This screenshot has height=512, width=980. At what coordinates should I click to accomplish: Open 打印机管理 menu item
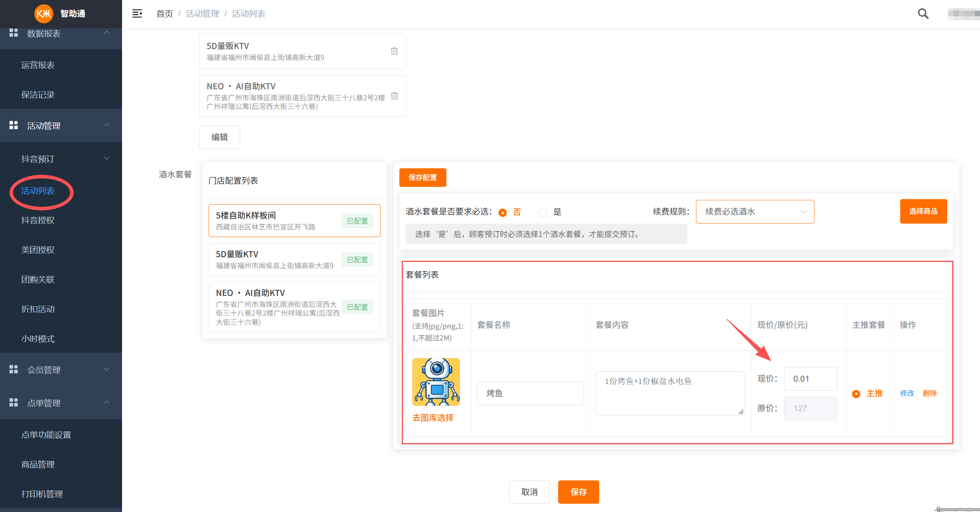click(42, 494)
